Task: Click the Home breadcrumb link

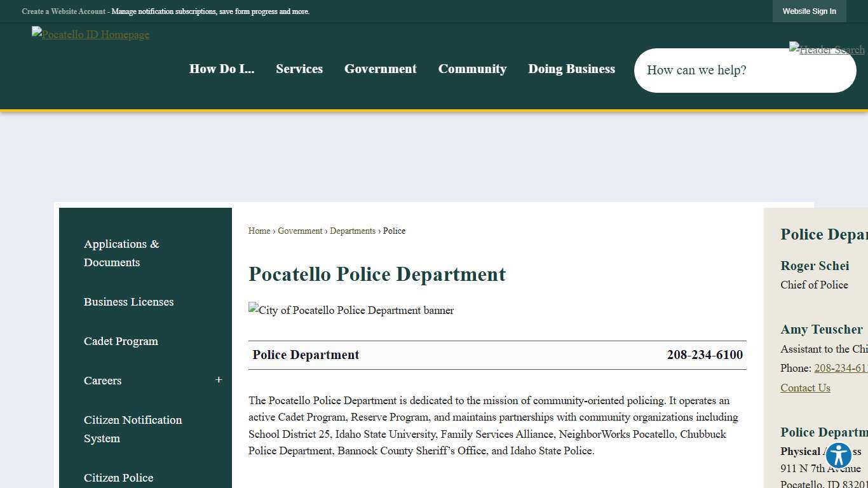Action: (x=259, y=231)
